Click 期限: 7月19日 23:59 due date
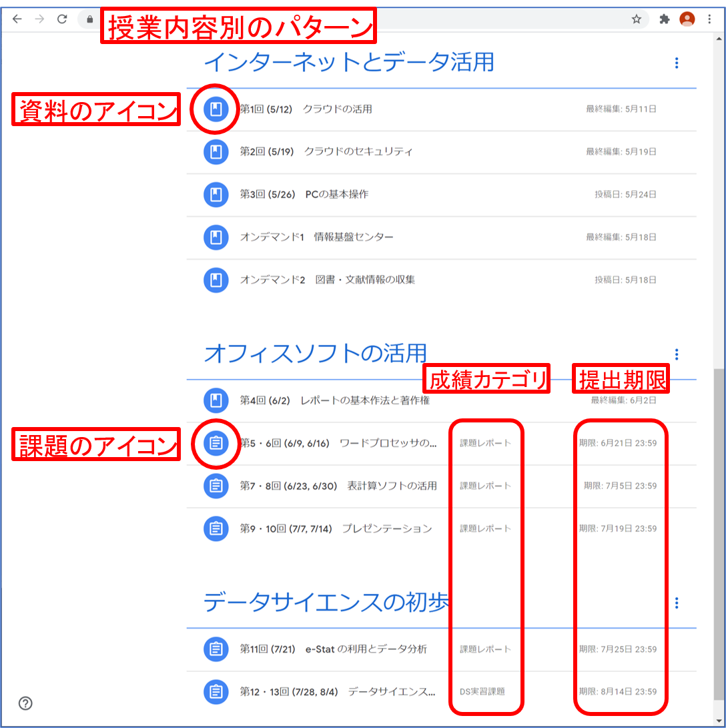Screen dimensions: 726x728 618,528
